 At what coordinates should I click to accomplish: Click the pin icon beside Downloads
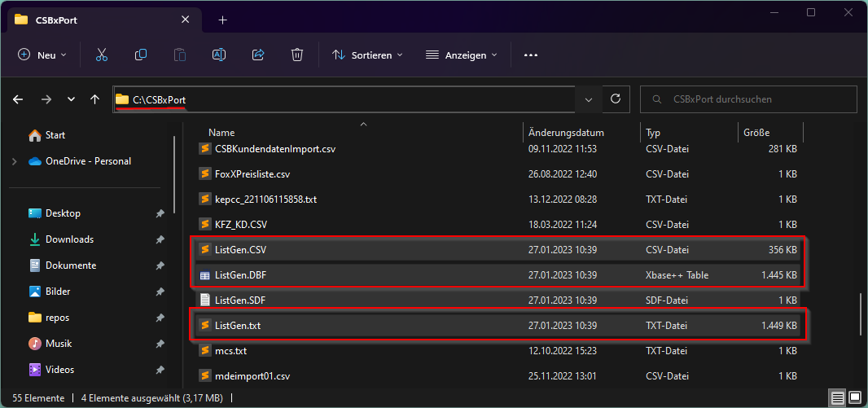[160, 239]
